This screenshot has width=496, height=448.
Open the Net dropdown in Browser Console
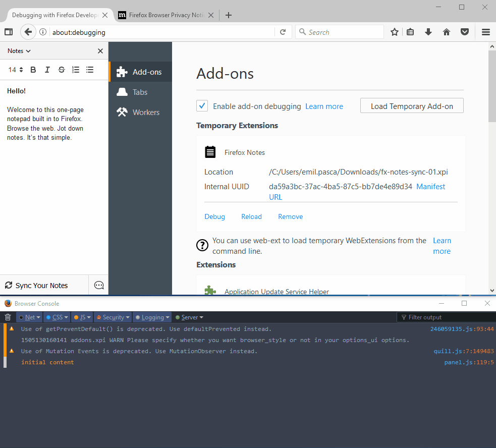(29, 317)
